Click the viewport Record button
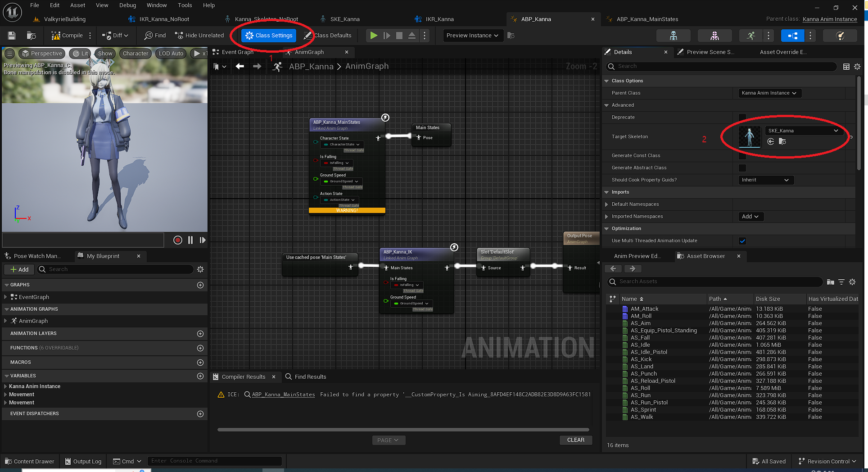The height and width of the screenshot is (472, 868). [178, 240]
